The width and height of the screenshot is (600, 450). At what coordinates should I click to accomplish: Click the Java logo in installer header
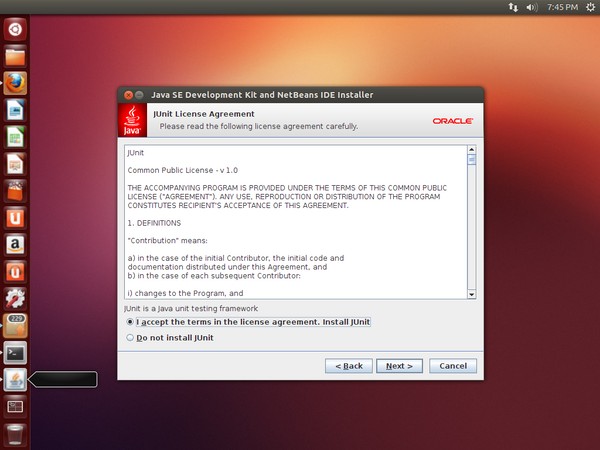(132, 120)
